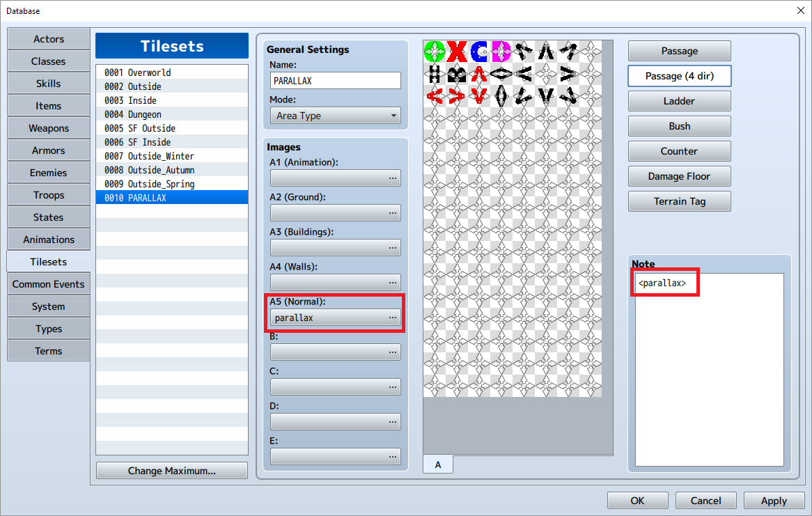Go to the Terms tab
The image size is (812, 516).
(x=49, y=351)
